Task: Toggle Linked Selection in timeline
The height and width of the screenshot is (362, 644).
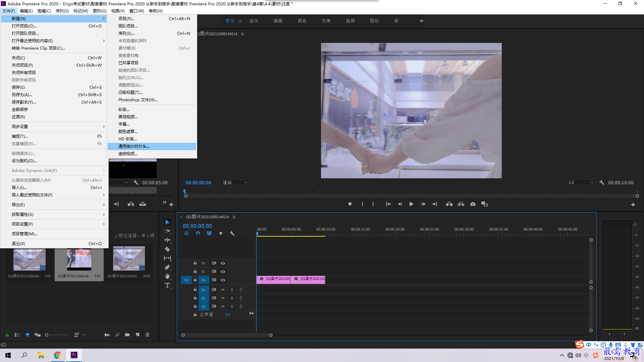Action: coord(209,233)
